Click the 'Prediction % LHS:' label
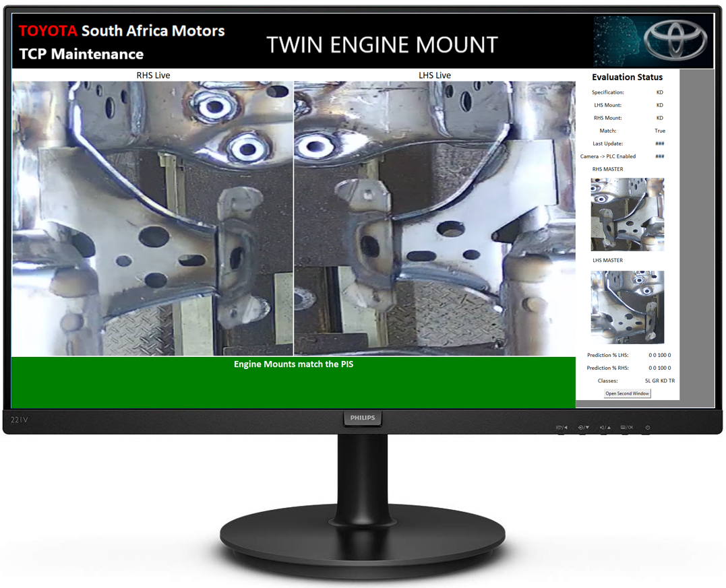The width and height of the screenshot is (726, 588). pos(607,356)
